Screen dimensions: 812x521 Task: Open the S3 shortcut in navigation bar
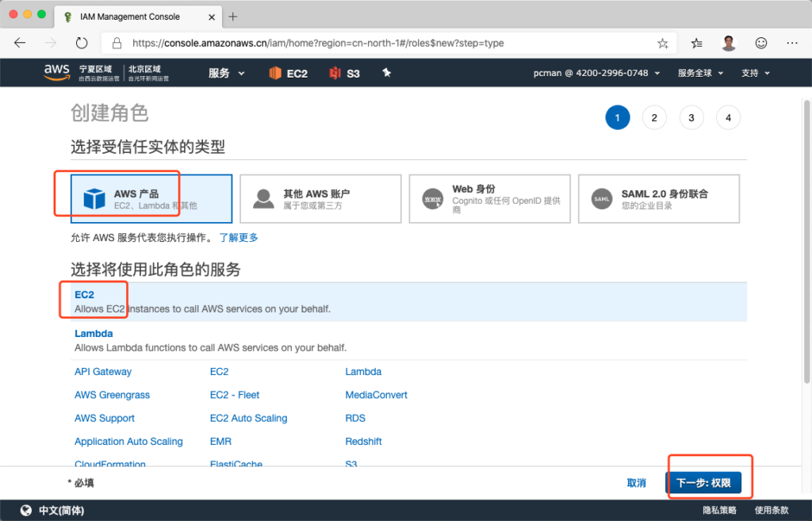click(345, 73)
